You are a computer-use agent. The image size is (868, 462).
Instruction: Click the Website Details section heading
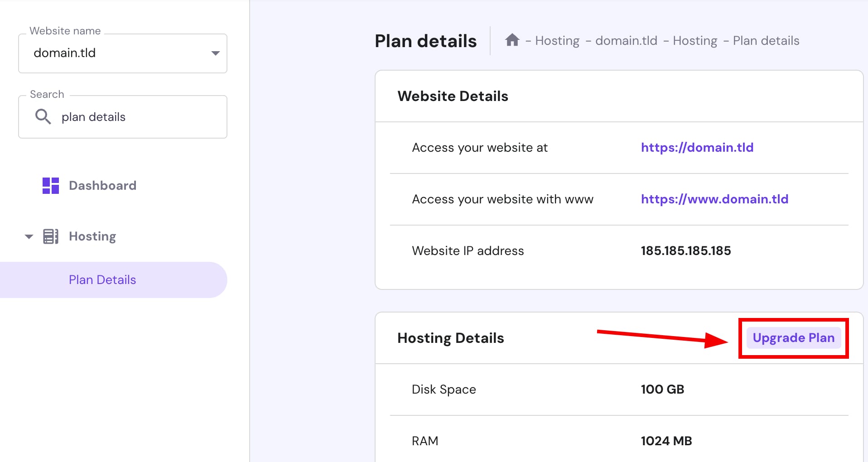tap(452, 96)
